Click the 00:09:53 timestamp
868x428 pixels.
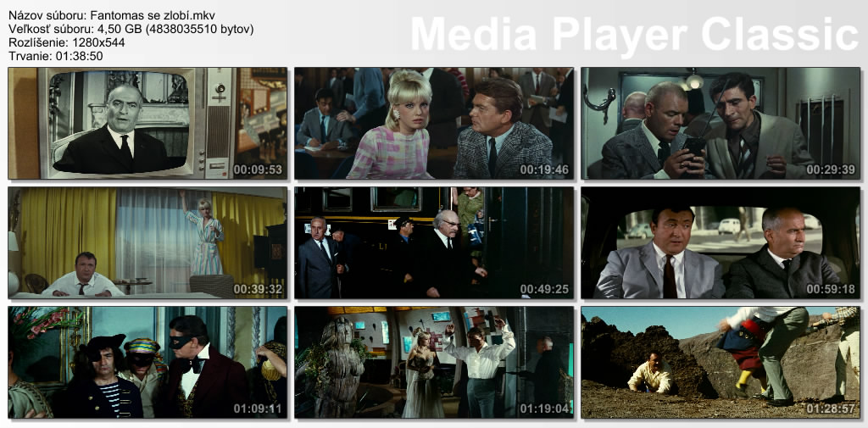259,170
